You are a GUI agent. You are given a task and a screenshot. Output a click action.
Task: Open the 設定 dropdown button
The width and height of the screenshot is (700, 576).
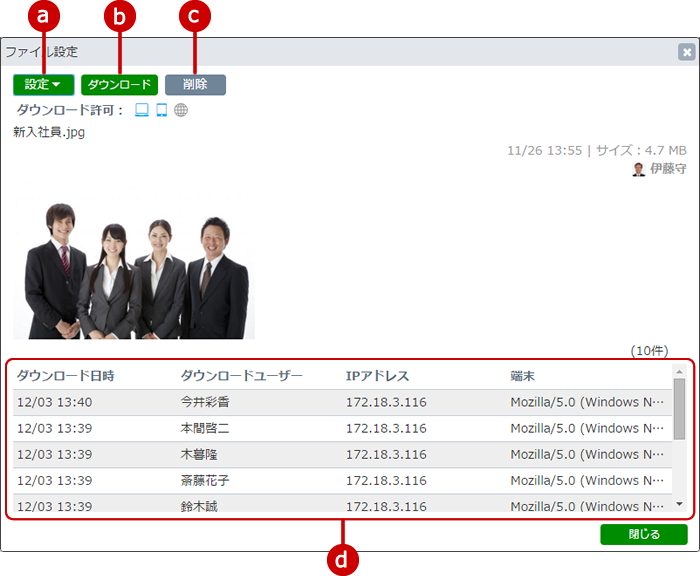[43, 84]
